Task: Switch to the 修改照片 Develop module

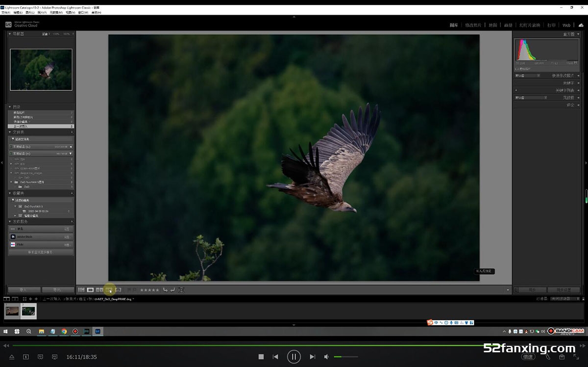Action: click(473, 25)
